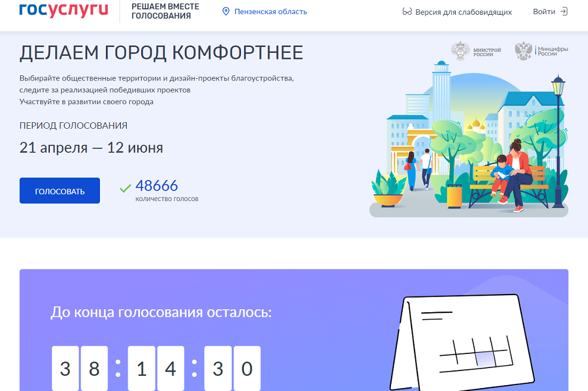
Task: Click the green checkmark by votes
Action: click(x=125, y=188)
